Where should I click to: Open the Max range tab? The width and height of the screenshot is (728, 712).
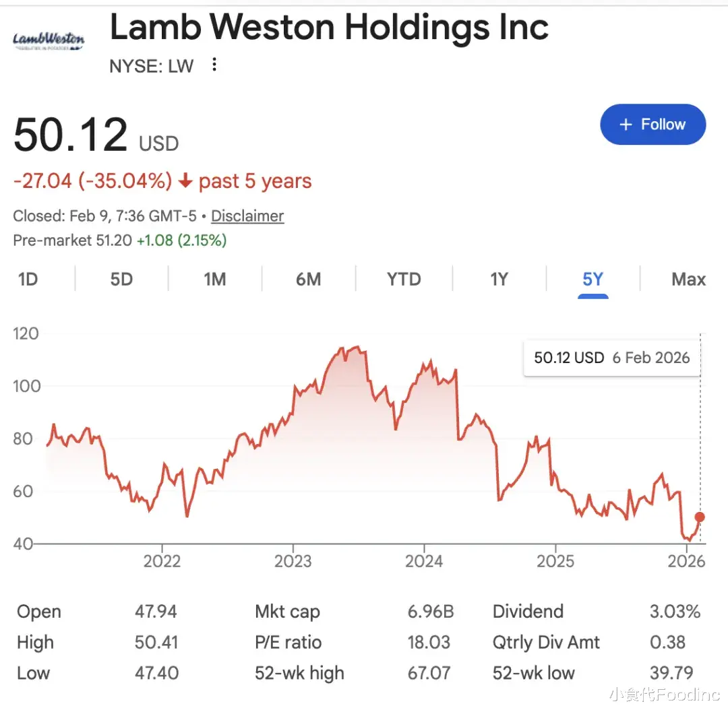tap(688, 279)
